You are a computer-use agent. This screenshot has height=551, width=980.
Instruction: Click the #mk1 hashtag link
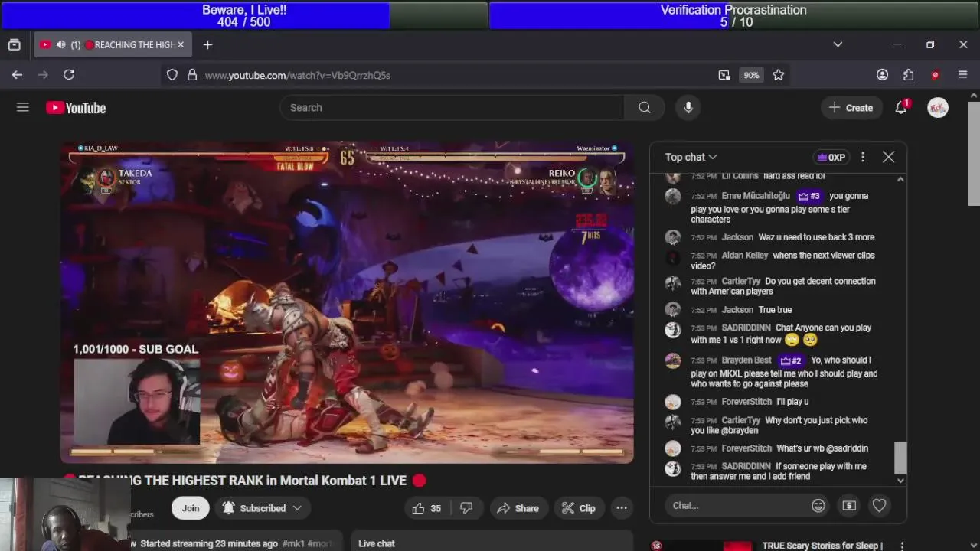tap(293, 543)
